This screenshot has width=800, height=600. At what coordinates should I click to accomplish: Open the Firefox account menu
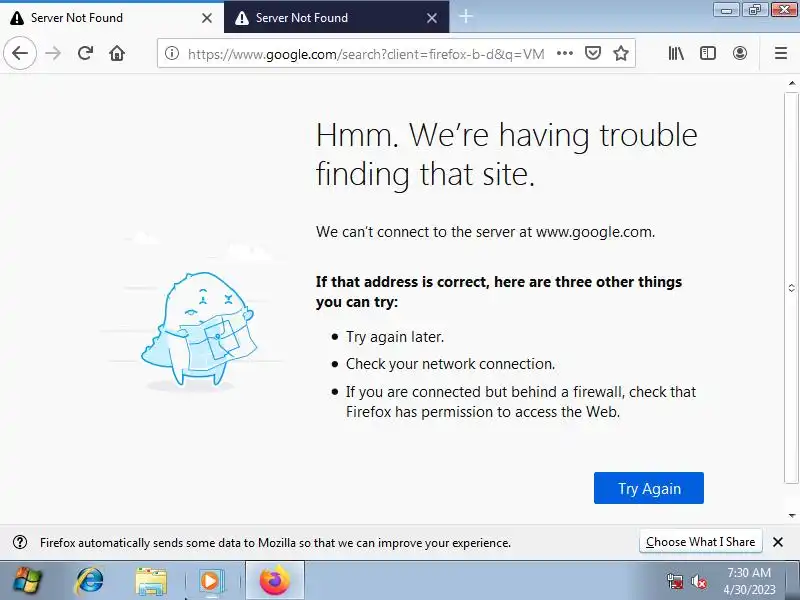click(740, 53)
